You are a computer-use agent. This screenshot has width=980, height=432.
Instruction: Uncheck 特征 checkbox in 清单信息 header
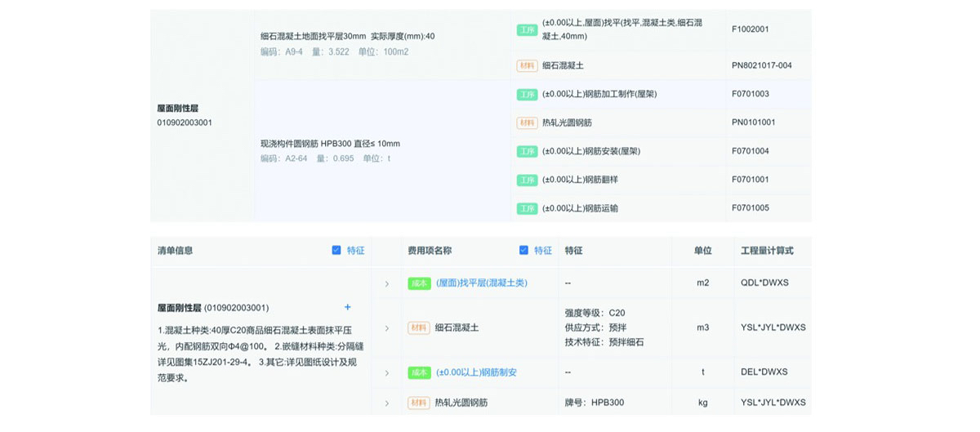click(x=336, y=250)
